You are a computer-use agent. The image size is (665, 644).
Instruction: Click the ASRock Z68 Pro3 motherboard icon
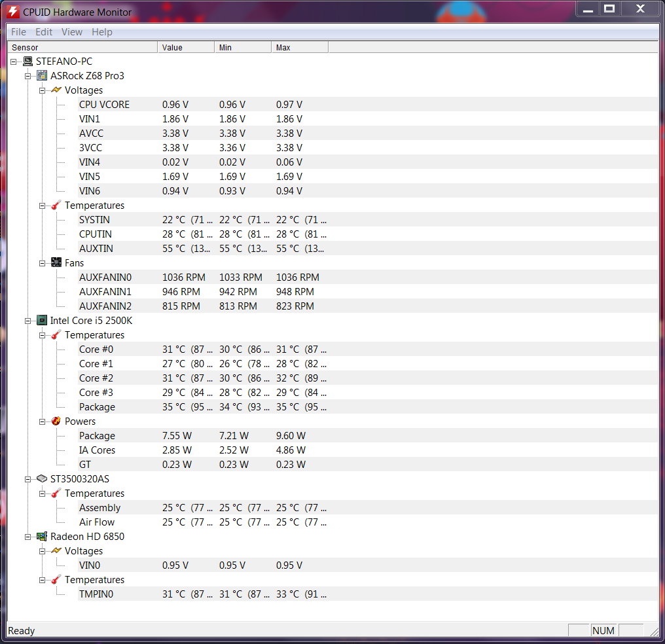pyautogui.click(x=42, y=76)
